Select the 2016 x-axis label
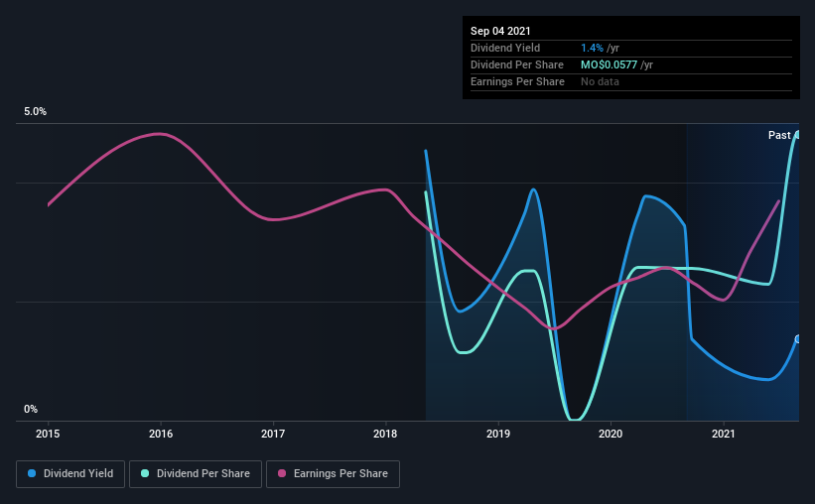This screenshot has width=815, height=504. click(161, 434)
